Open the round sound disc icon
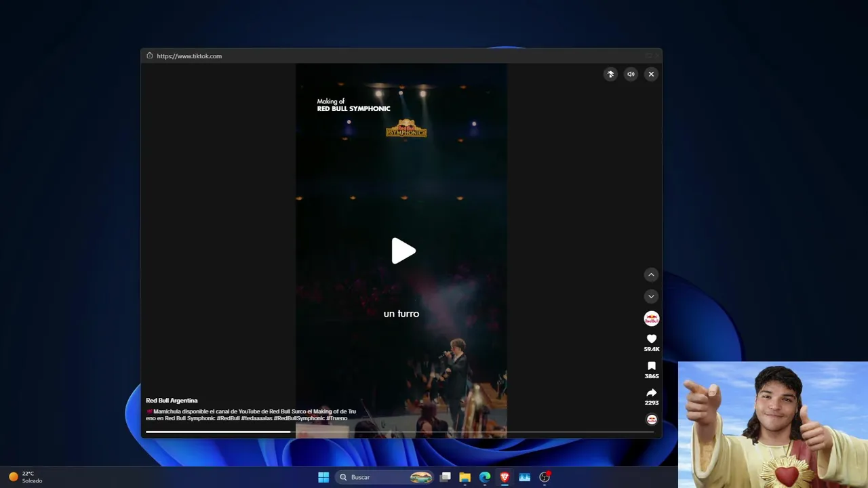The width and height of the screenshot is (868, 488). tap(652, 420)
